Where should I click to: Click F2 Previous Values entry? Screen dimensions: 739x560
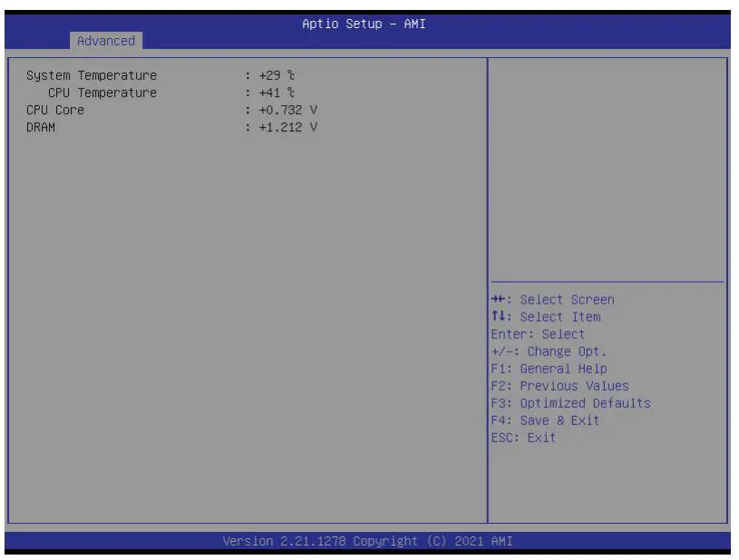560,385
